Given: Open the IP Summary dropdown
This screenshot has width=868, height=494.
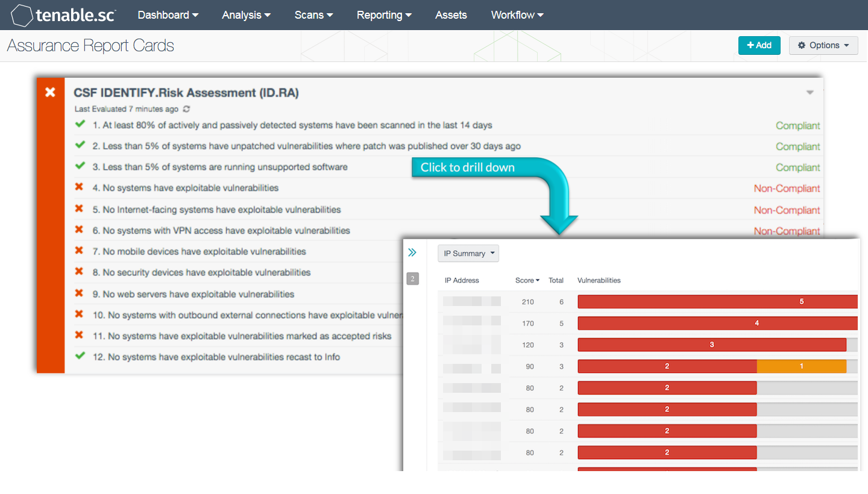Looking at the screenshot, I should point(468,254).
